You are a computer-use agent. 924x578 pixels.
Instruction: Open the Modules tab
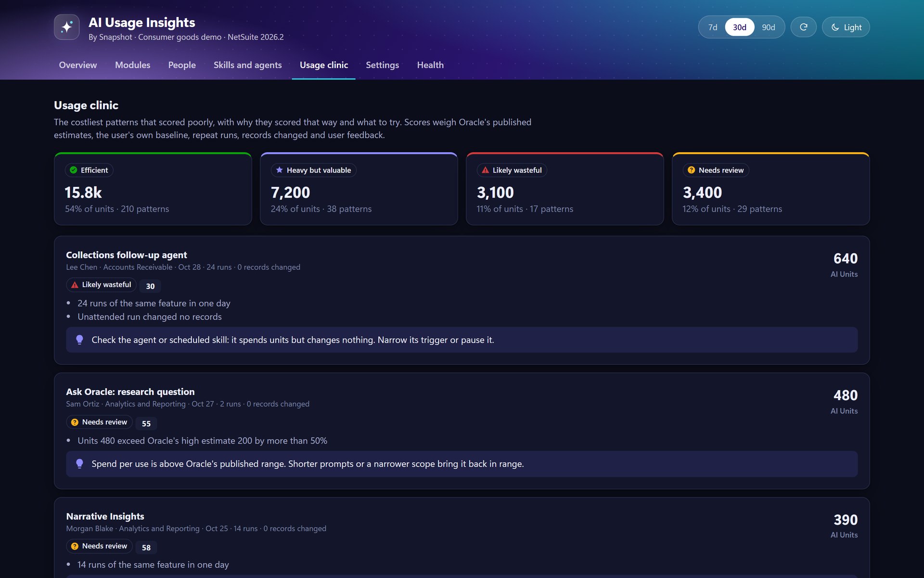(x=132, y=65)
